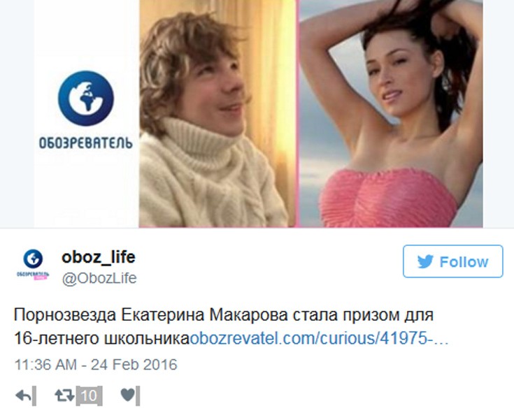
Task: Click the blue globe Обозреватель logo
Action: point(86,99)
